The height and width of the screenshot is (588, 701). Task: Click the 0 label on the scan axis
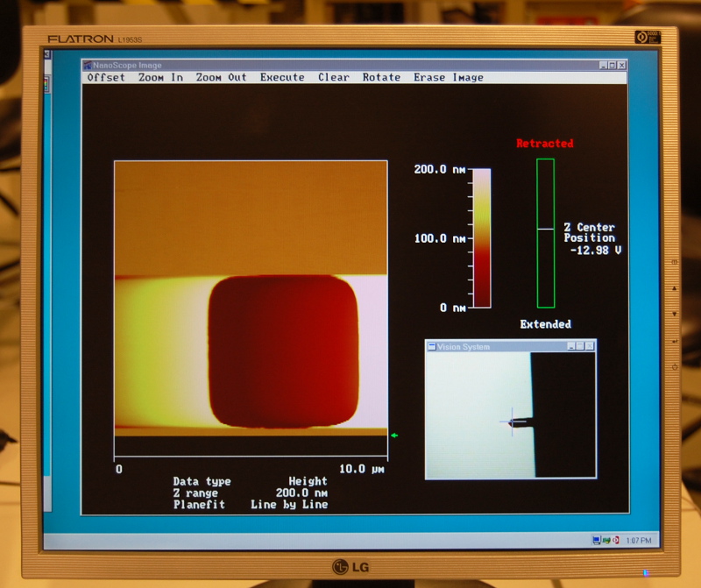[119, 469]
